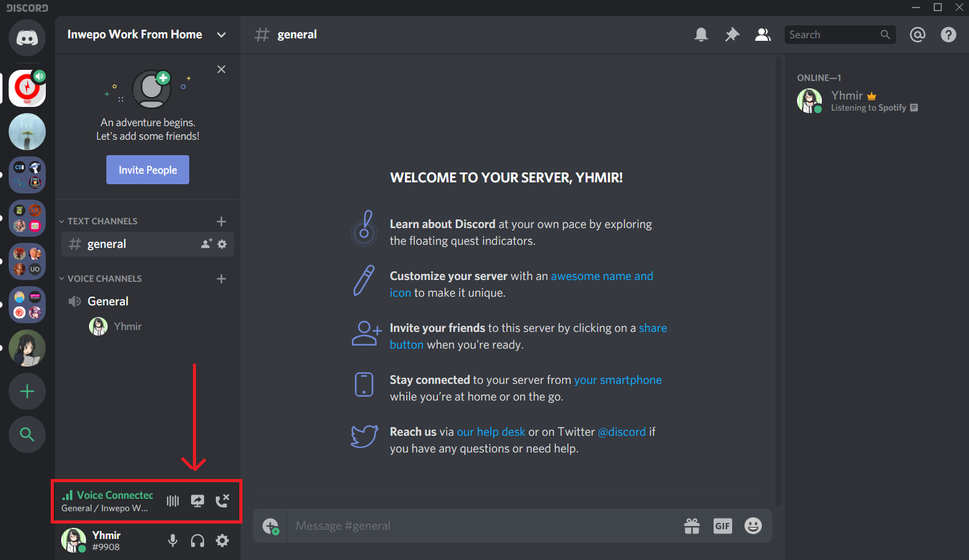Mute the microphone
This screenshot has height=560, width=969.
click(173, 541)
